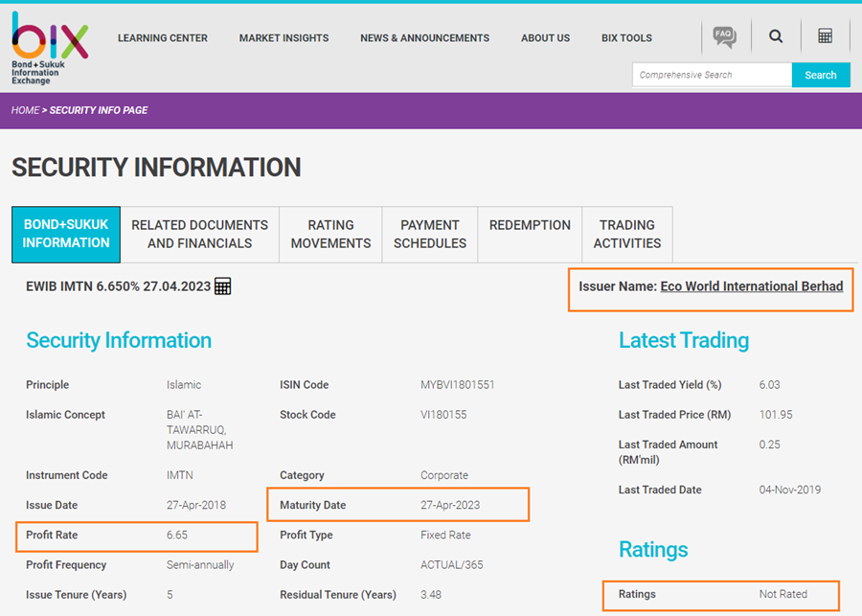862x616 pixels.
Task: Click last traded amount value 0.25
Action: (x=770, y=445)
